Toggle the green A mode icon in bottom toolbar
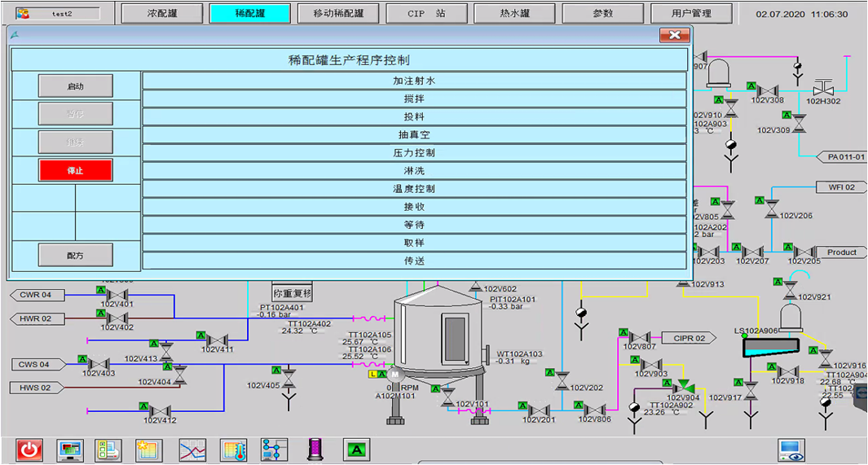 pyautogui.click(x=356, y=449)
